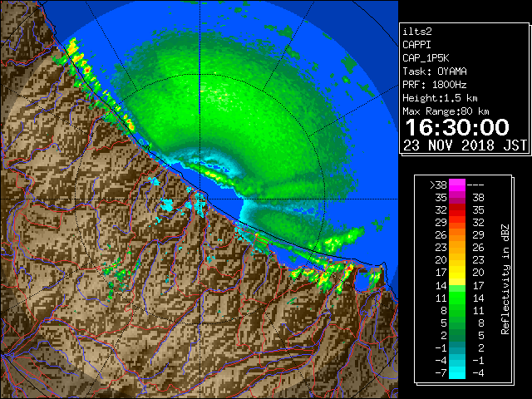Pick the red 32–35 dBZ color band

click(x=457, y=210)
